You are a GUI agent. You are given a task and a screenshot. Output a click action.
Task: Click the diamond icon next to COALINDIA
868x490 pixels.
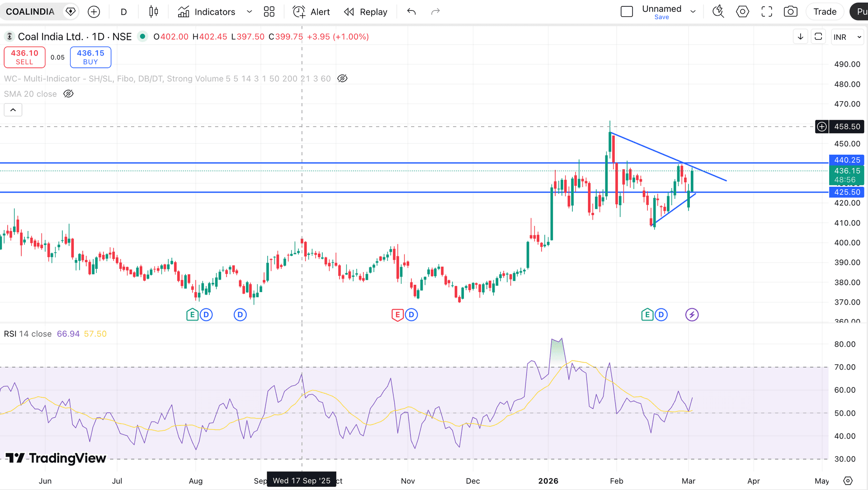(71, 12)
